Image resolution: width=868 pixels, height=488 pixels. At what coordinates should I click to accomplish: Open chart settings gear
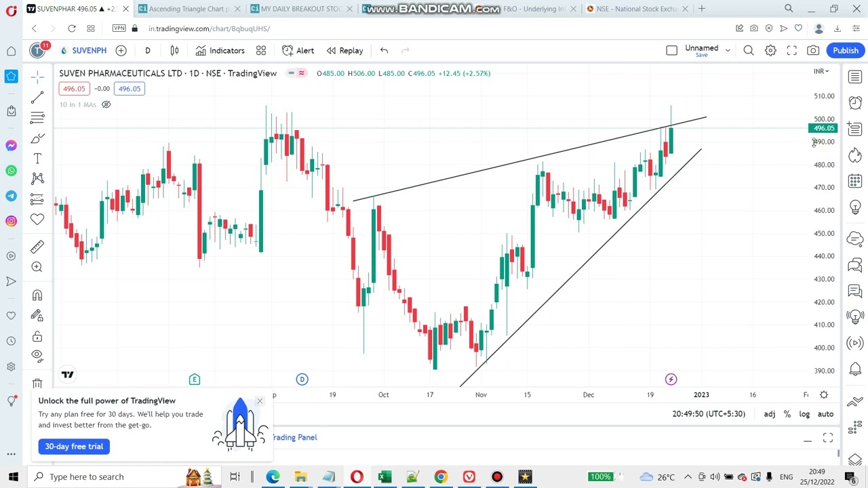770,50
